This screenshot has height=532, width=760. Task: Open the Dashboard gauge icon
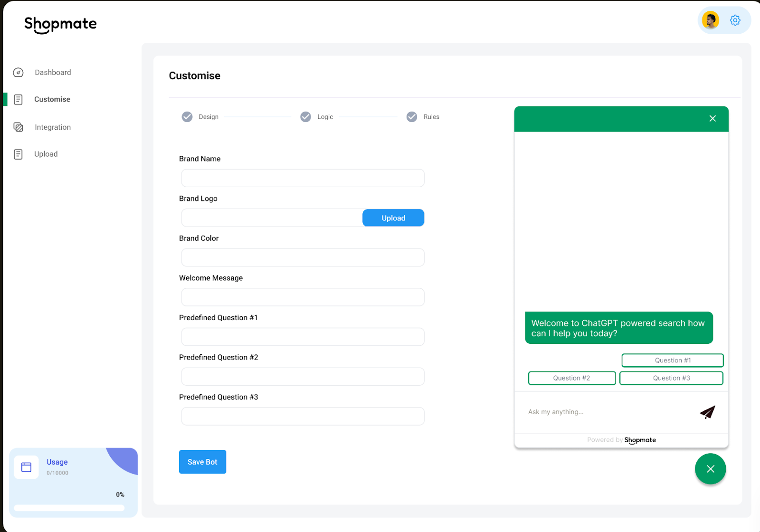18,72
